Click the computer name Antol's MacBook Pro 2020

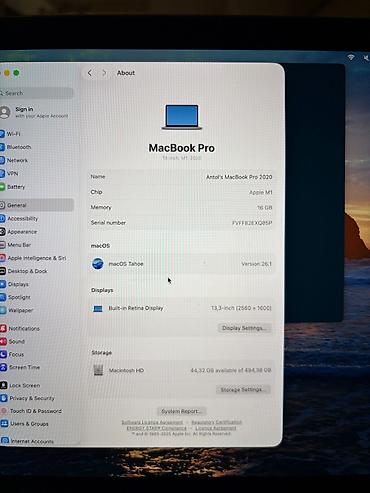tap(239, 177)
